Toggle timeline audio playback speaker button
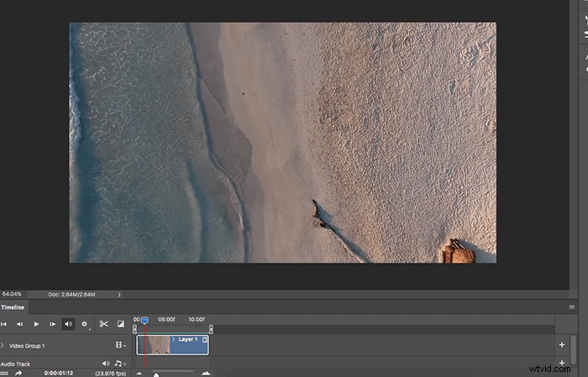 pyautogui.click(x=68, y=324)
